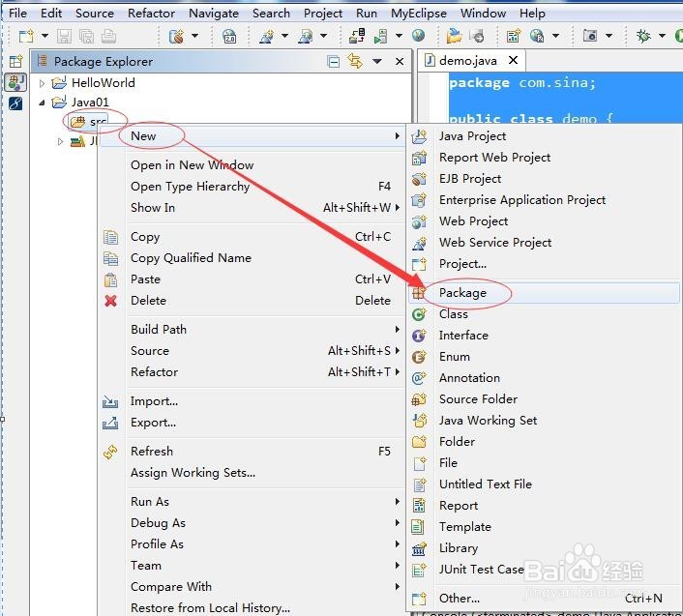Choose Copy in the context menu

pos(252,237)
